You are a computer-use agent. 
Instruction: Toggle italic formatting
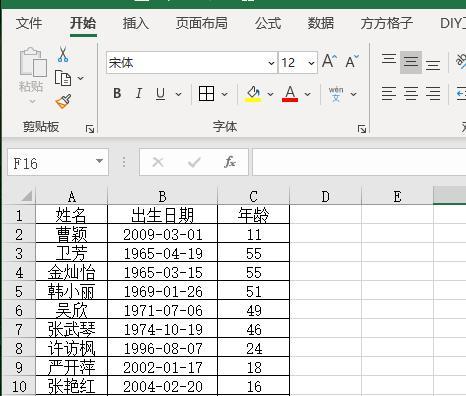(x=139, y=94)
